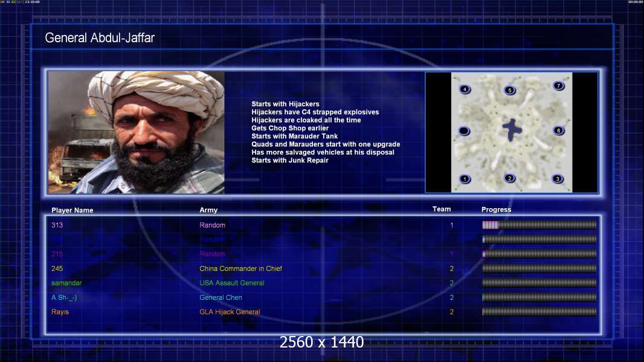Click the progress bar in the Rayis row
This screenshot has height=362, width=644.
click(x=539, y=312)
